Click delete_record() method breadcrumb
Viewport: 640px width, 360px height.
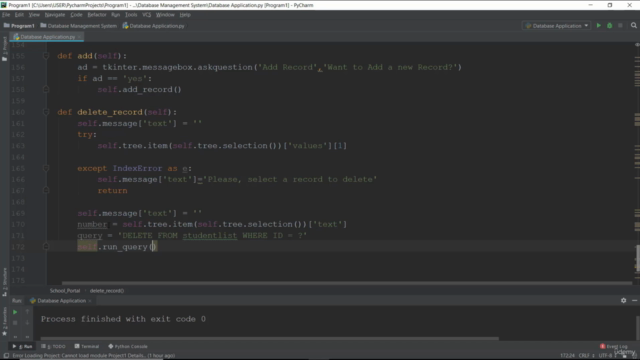click(x=107, y=291)
